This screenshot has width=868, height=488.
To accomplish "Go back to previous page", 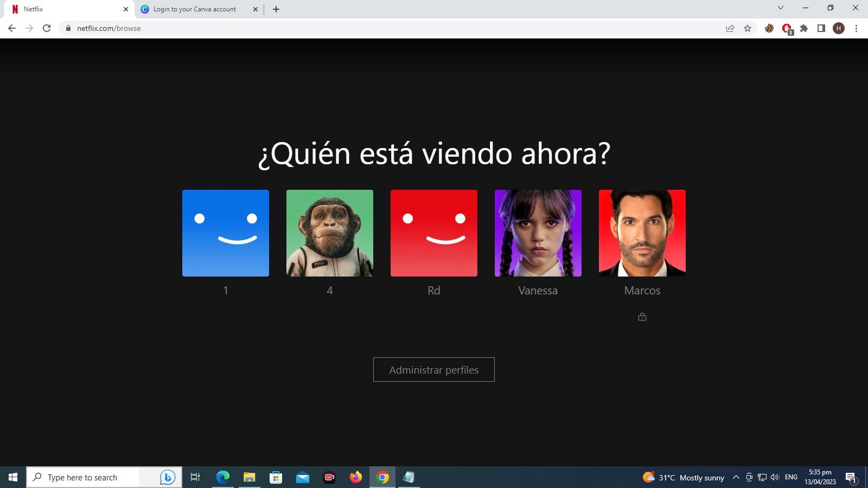I will 12,28.
